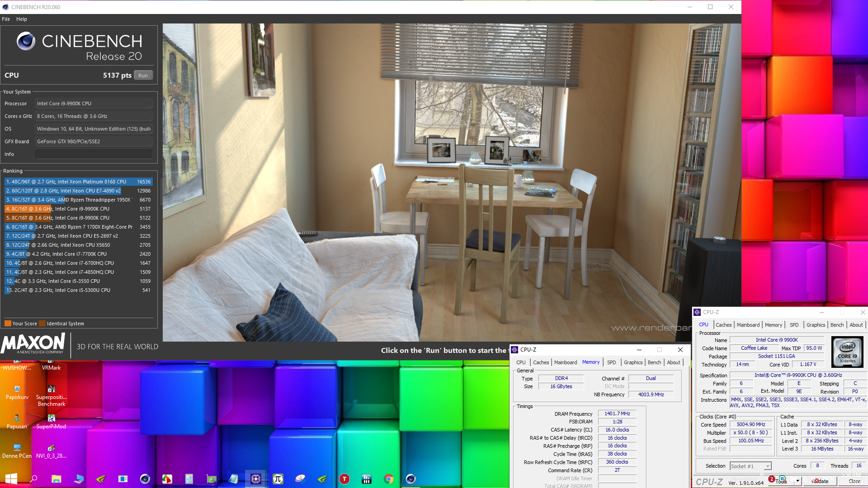Click Cinebench taskbar icon right of Chrome

(411, 479)
